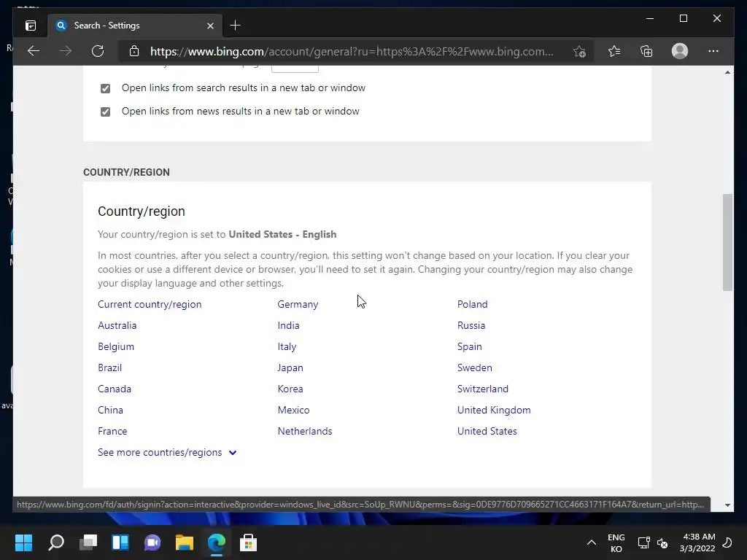This screenshot has width=747, height=560.
Task: Select Italy as country
Action: pyautogui.click(x=287, y=346)
